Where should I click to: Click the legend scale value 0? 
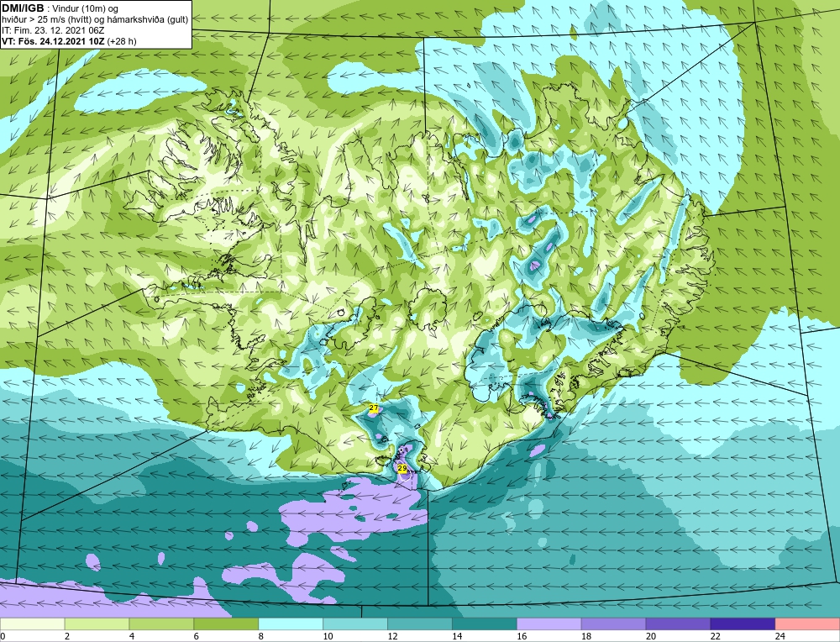point(3,636)
